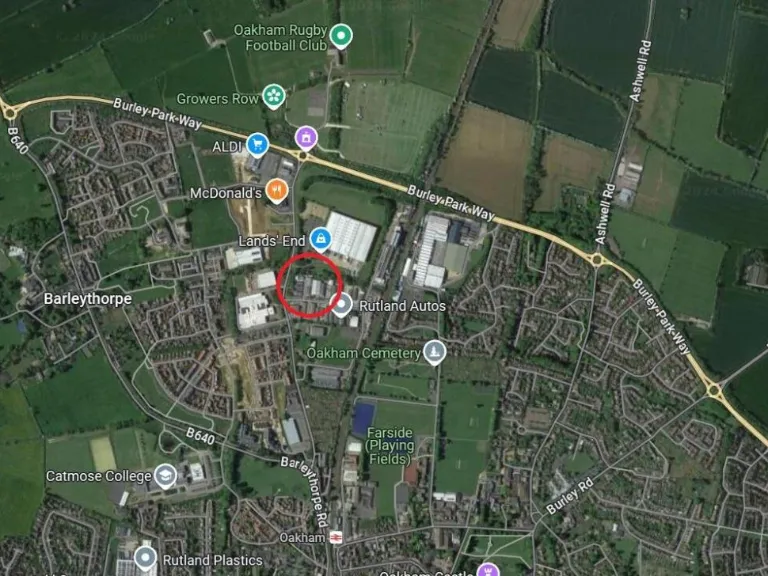Select the Catmose College text label
768x576 pixels.
[x=98, y=476]
